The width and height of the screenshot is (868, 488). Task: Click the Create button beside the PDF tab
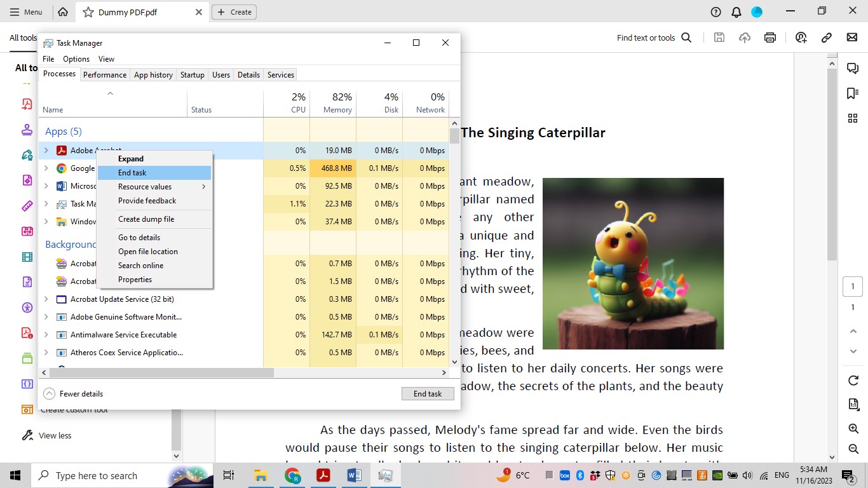pos(234,11)
